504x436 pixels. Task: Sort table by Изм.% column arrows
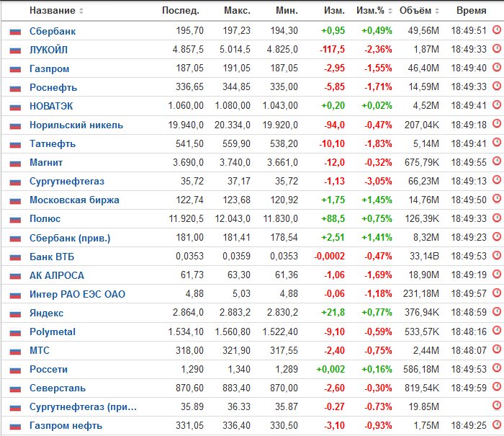tap(390, 11)
